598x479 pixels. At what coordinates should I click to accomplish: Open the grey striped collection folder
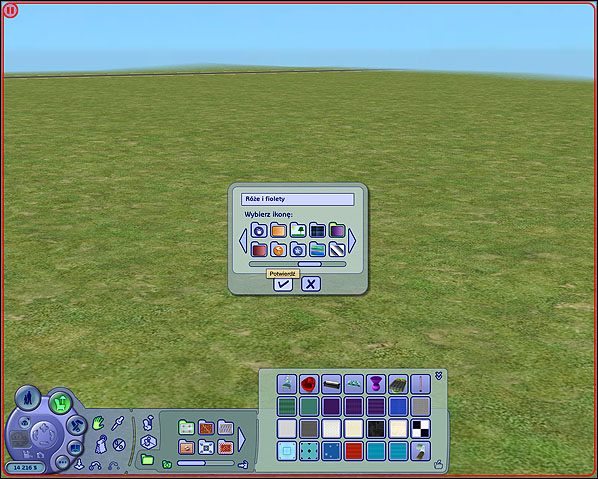click(x=225, y=428)
